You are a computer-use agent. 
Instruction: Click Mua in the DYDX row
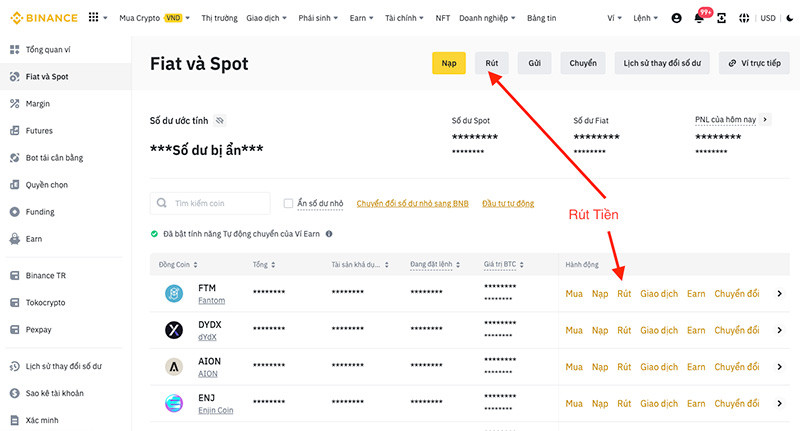[574, 330]
